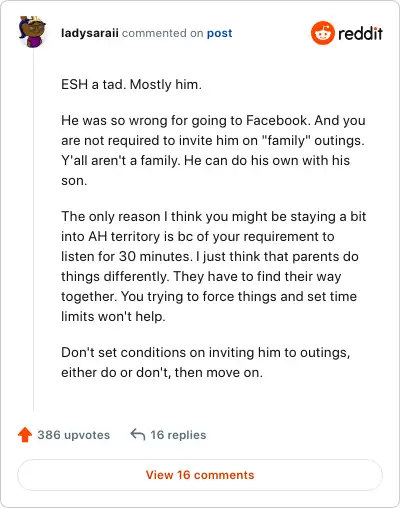The height and width of the screenshot is (508, 400).
Task: Click the Reddit Snoo logo icon
Action: [322, 33]
